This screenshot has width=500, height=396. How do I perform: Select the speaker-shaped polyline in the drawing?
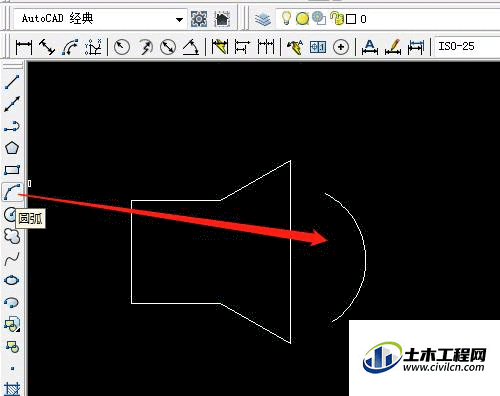click(131, 252)
